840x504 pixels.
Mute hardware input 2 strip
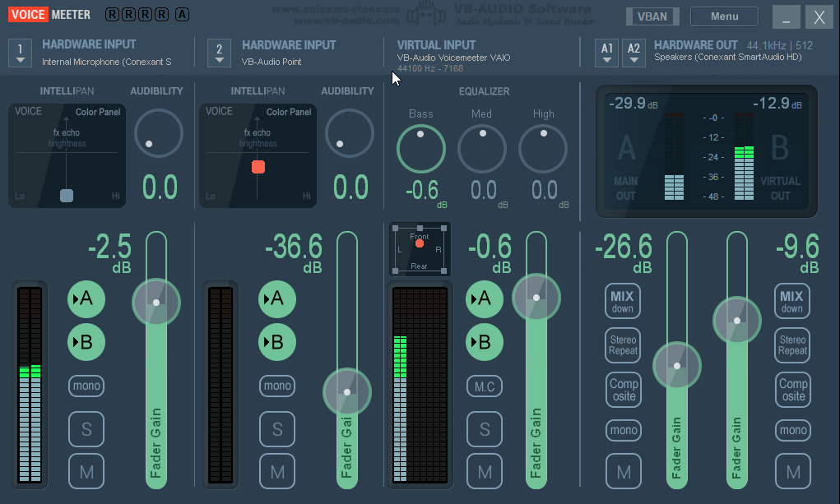point(277,471)
